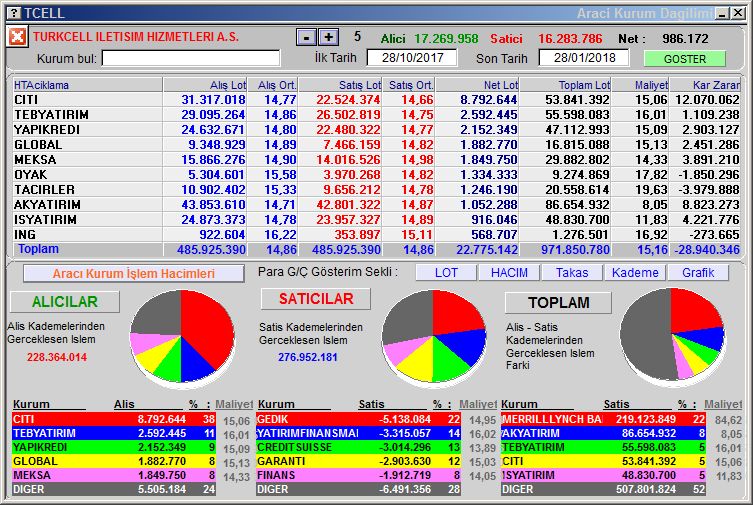Viewport: 753px width, 505px height.
Task: Click the green GOSTER button
Action: (684, 59)
